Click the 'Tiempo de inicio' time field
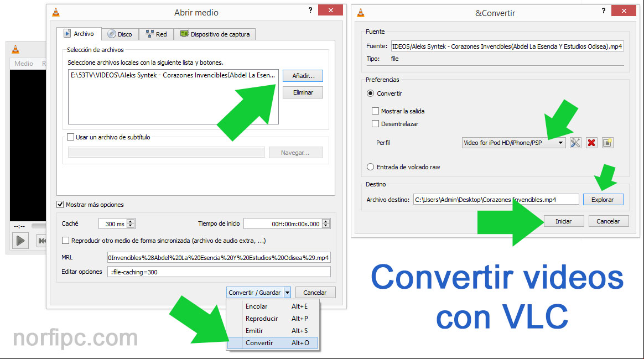Image resolution: width=644 pixels, height=359 pixels. pyautogui.click(x=283, y=224)
